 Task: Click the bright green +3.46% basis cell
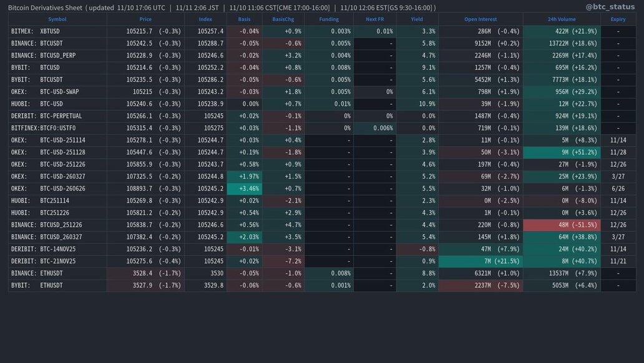click(x=245, y=188)
